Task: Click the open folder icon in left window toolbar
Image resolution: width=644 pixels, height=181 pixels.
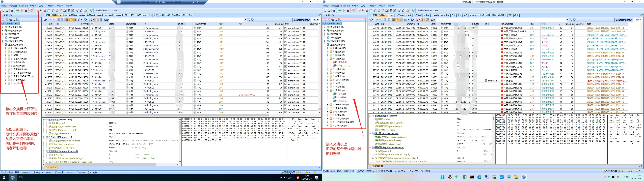Action: 7,11
